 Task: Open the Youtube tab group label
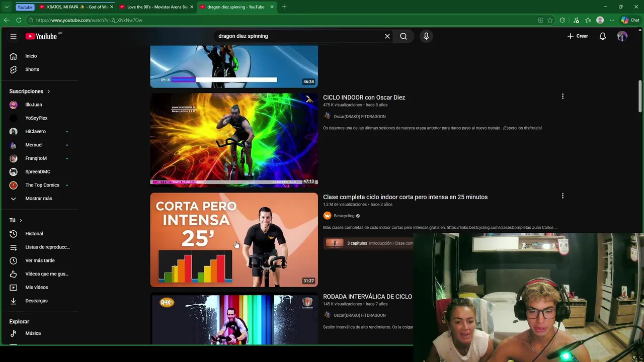click(x=25, y=7)
